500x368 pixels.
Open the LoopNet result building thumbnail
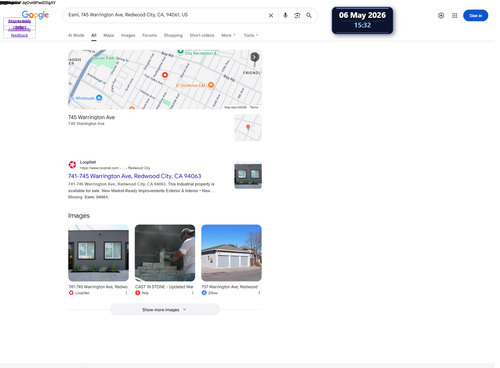(248, 175)
